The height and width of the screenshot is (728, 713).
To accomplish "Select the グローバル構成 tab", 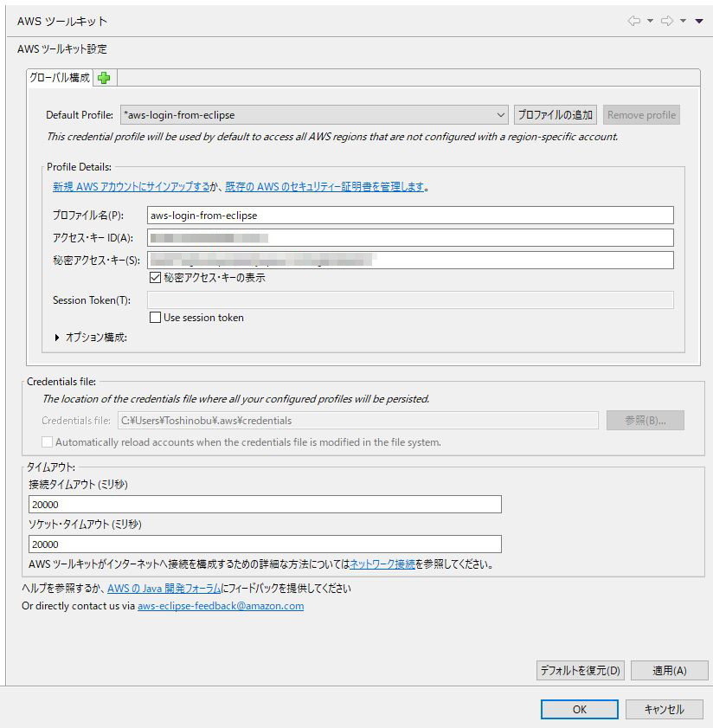I will (60, 78).
